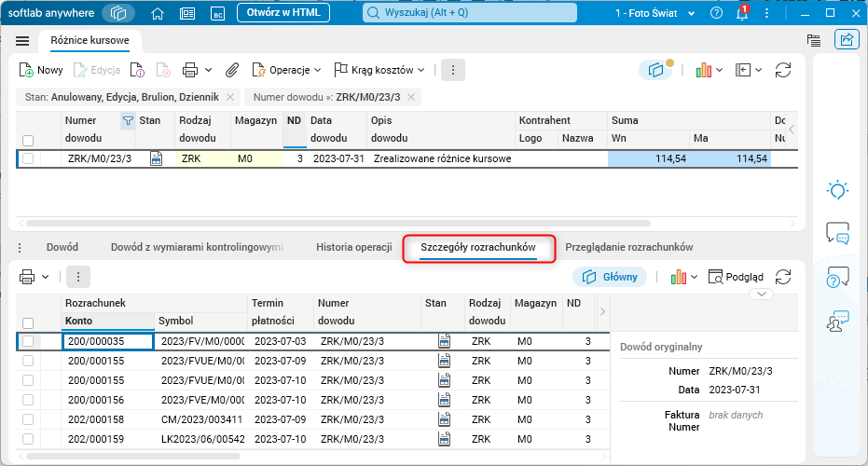Check the row 200/000035 checkbox
The width and height of the screenshot is (868, 466).
click(x=28, y=341)
